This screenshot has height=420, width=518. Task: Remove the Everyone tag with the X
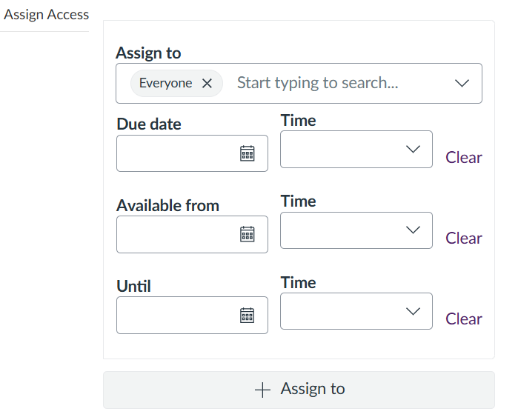(x=207, y=83)
